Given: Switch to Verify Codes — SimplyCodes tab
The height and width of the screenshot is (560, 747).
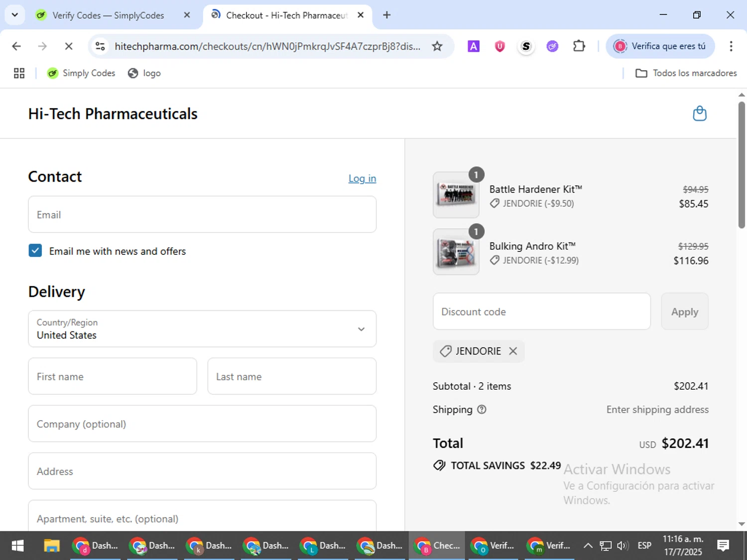Looking at the screenshot, I should pyautogui.click(x=108, y=15).
